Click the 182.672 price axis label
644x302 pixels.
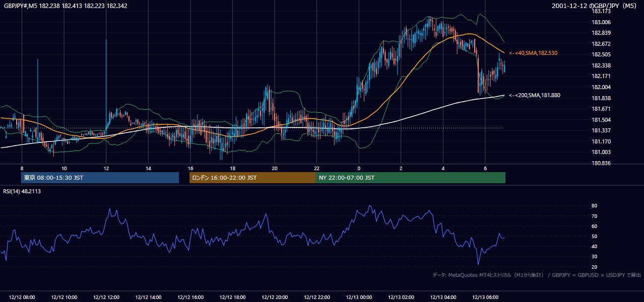click(601, 44)
